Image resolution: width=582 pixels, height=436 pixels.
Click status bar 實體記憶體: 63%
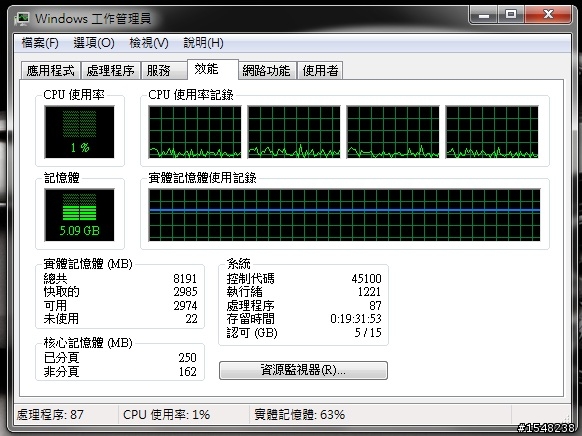300,414
